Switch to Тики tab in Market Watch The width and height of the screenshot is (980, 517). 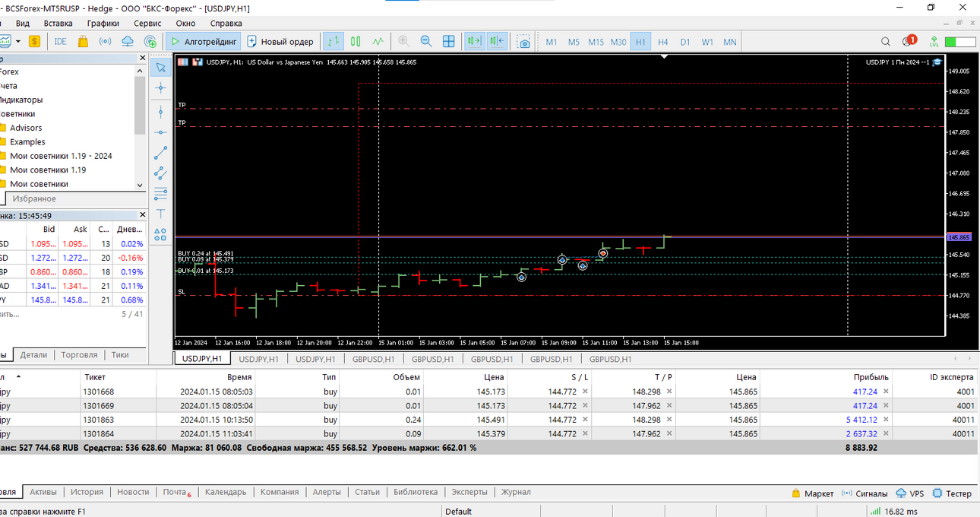point(120,355)
